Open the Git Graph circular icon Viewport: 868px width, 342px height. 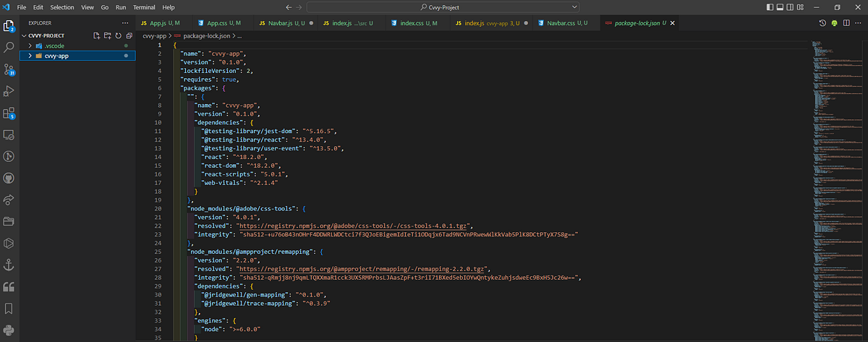tap(9, 155)
